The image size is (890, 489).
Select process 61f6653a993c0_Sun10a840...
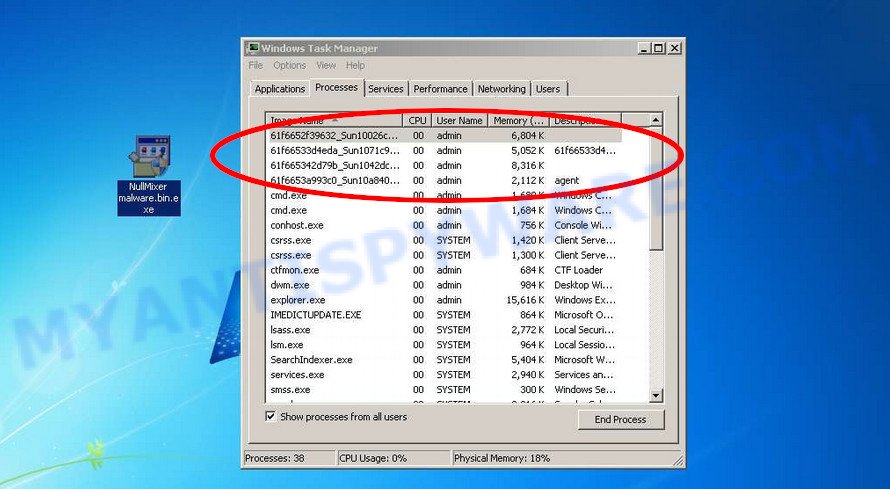446,180
